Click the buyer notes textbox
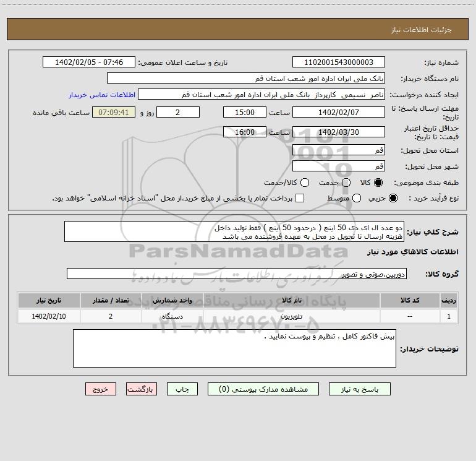 (x=234, y=348)
